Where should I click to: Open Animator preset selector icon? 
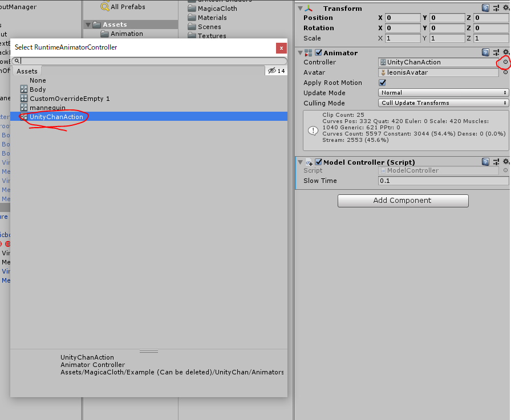(496, 52)
